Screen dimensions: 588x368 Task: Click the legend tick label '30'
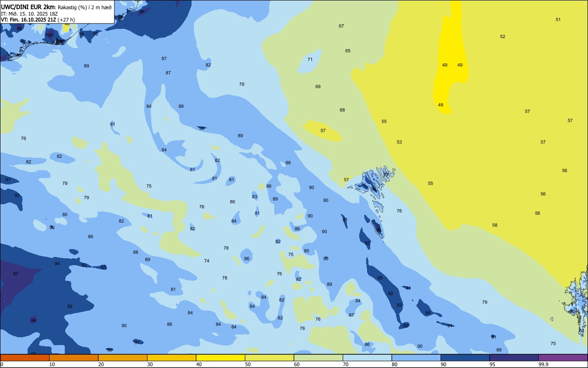[150, 364]
